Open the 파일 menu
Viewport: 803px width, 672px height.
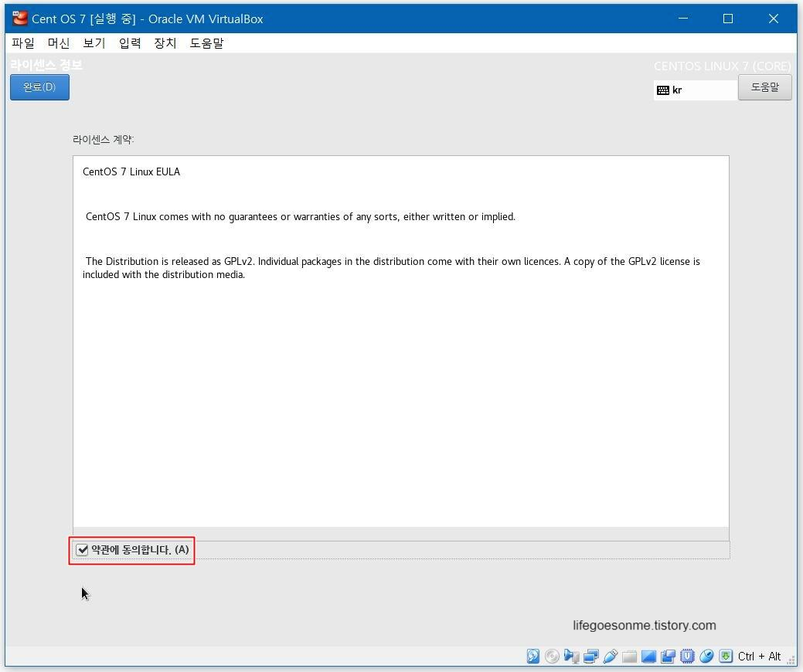(23, 43)
